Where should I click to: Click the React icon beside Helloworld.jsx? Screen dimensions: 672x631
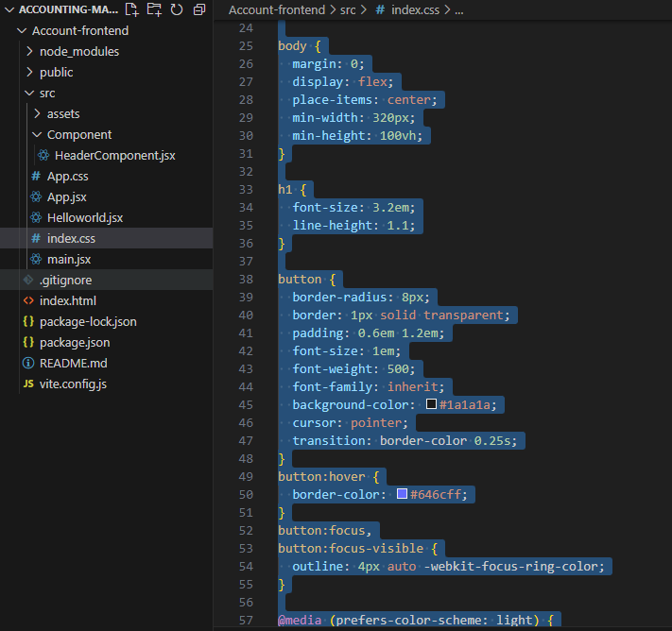point(36,217)
